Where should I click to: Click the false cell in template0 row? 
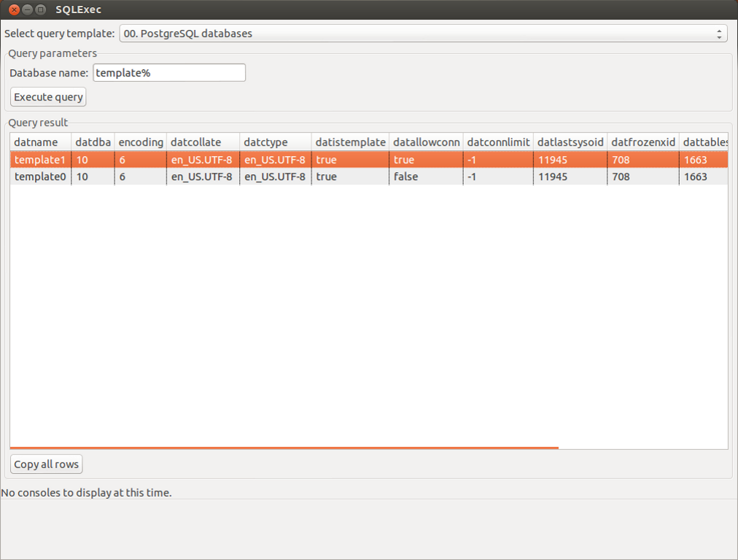(405, 176)
